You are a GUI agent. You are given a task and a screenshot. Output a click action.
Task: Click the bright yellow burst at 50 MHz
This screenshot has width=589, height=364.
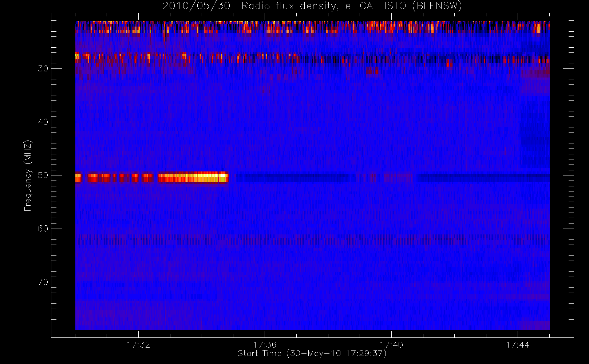coord(193,178)
